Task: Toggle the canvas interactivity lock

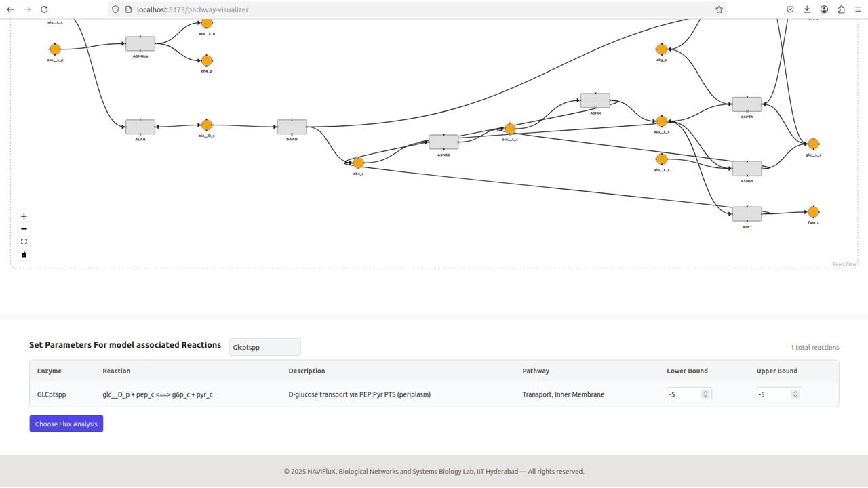Action: coord(24,255)
